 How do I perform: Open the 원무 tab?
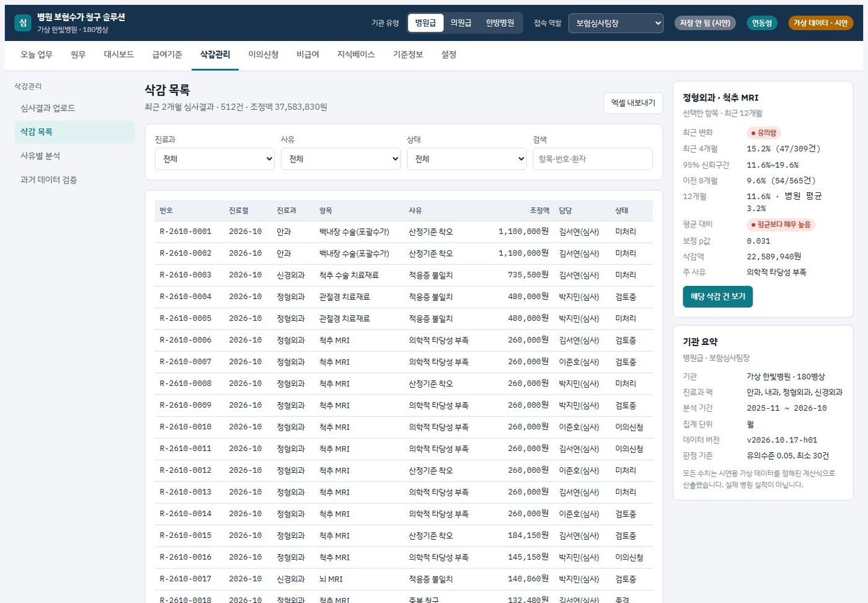pos(78,55)
